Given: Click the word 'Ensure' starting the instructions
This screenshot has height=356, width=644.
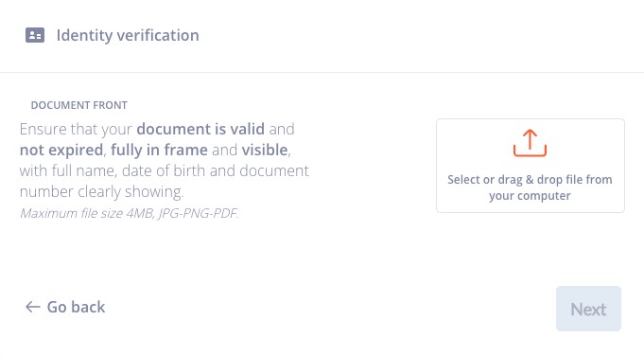Looking at the screenshot, I should [44, 129].
